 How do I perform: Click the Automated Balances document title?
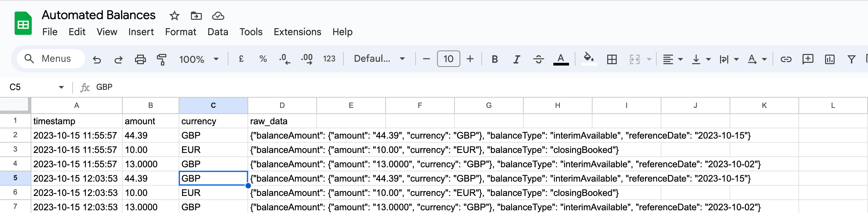99,15
